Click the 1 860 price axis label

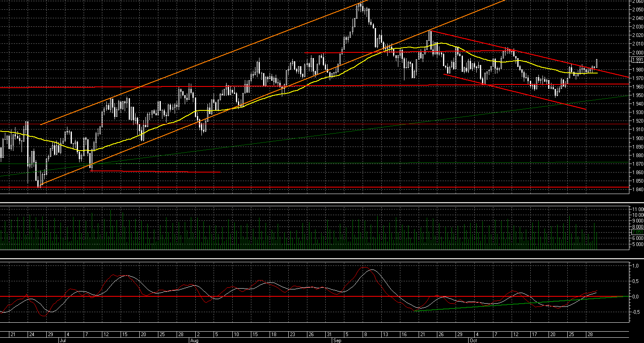(x=638, y=172)
